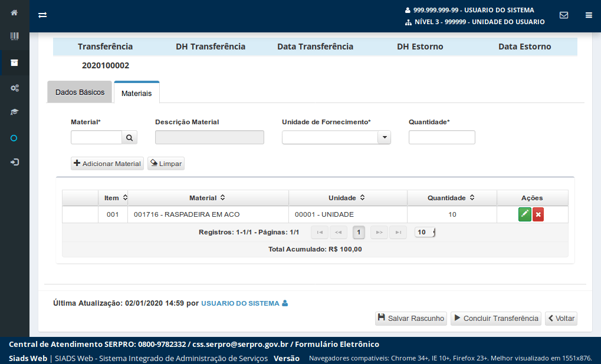Screen dimensions: 601x364
Task: Open the envelope messages icon
Action: point(564,15)
